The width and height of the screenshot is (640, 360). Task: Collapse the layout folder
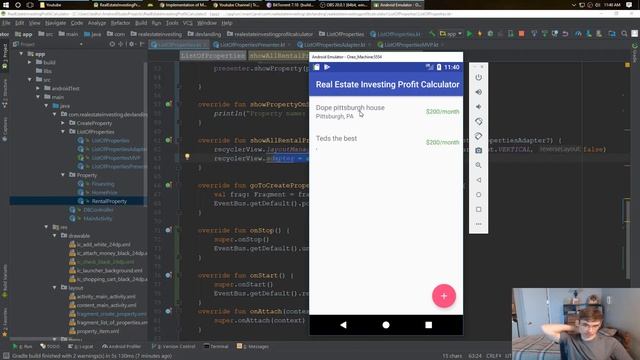coord(55,288)
